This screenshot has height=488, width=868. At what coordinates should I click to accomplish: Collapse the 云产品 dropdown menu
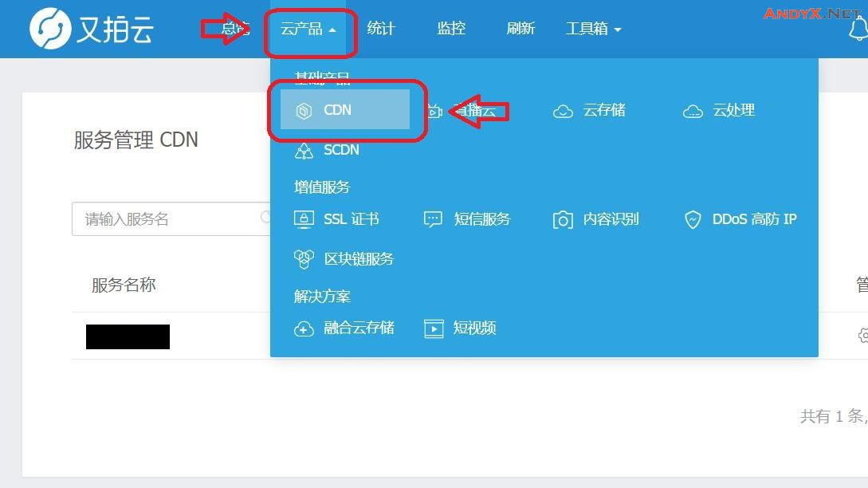pyautogui.click(x=308, y=29)
